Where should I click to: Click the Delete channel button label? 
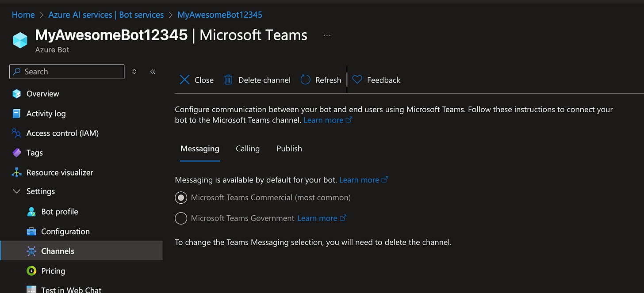(264, 80)
